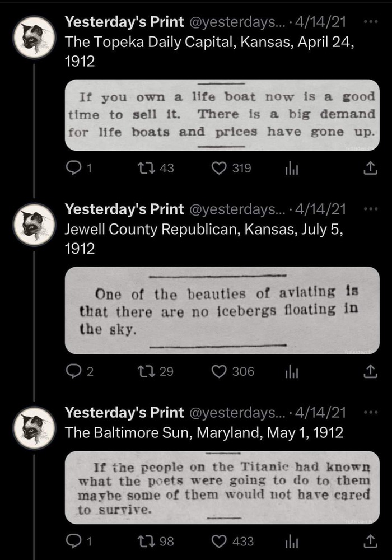Click the cat avatar on the Jewell County tweet
Viewport: 392px width, 560px height.
coord(34,225)
